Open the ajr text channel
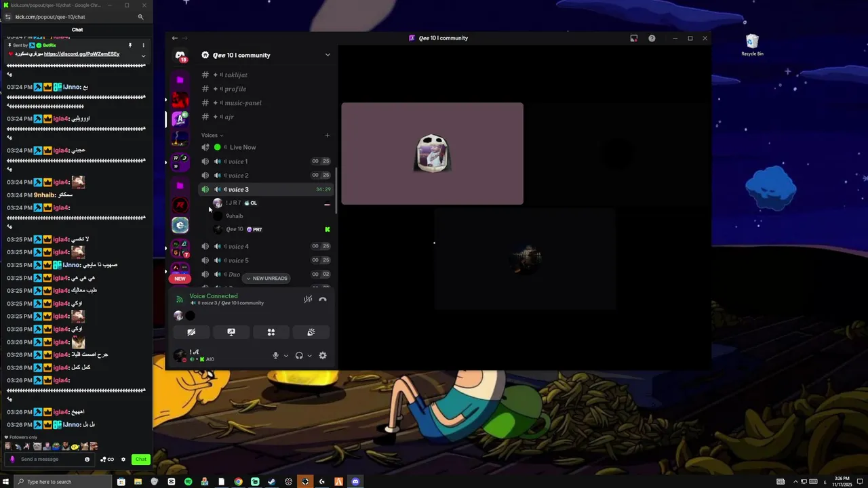The width and height of the screenshot is (868, 488). tap(266, 117)
